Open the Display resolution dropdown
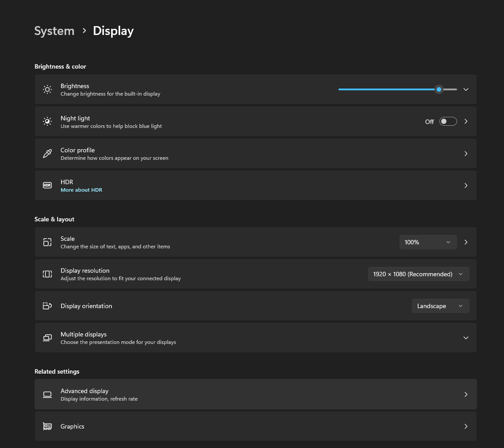The width and height of the screenshot is (504, 448). click(418, 274)
